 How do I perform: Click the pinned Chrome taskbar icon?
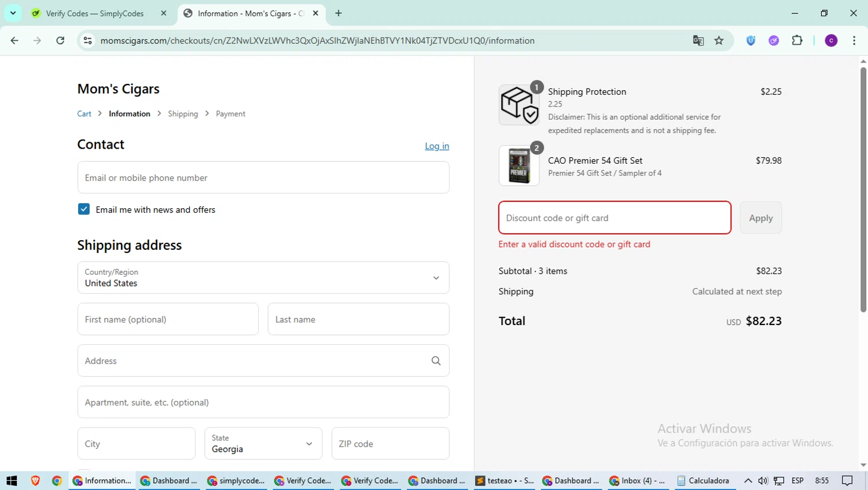(x=57, y=481)
